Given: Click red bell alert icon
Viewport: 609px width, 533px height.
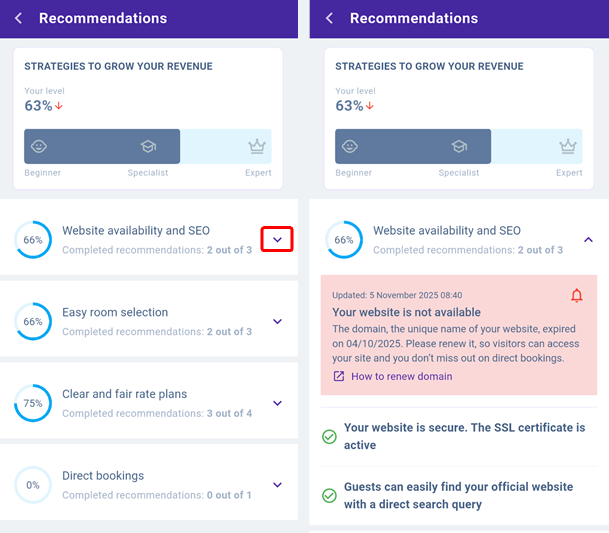Looking at the screenshot, I should tap(576, 295).
